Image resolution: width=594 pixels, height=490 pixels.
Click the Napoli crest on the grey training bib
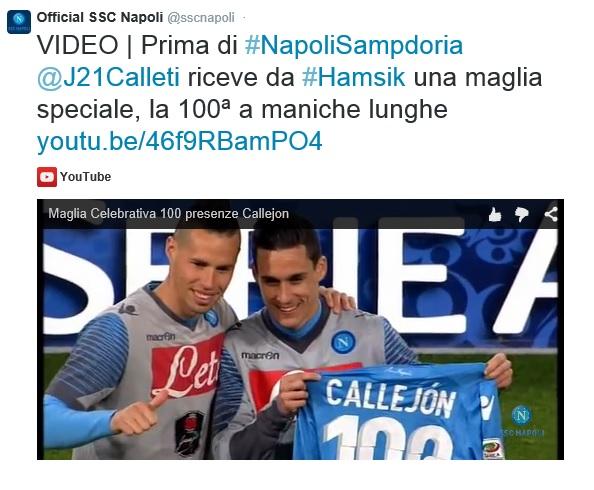tap(343, 341)
